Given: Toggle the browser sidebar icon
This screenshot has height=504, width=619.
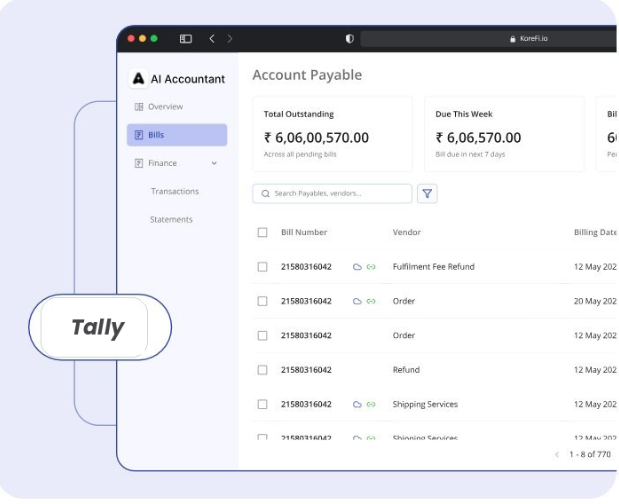Looking at the screenshot, I should [186, 39].
